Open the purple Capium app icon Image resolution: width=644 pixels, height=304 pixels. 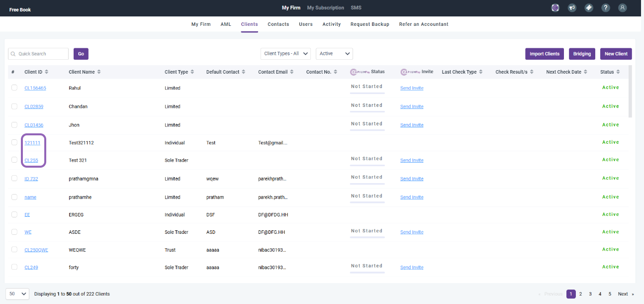click(x=555, y=8)
